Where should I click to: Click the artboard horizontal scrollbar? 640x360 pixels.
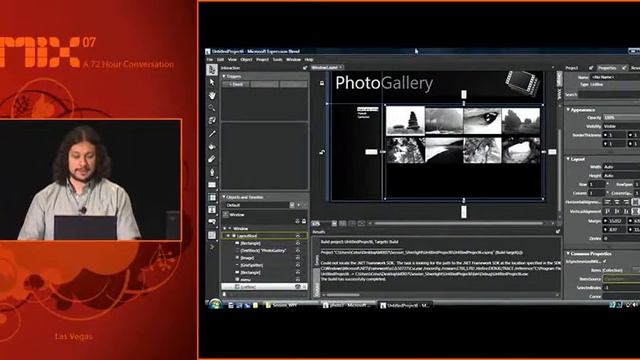459,223
